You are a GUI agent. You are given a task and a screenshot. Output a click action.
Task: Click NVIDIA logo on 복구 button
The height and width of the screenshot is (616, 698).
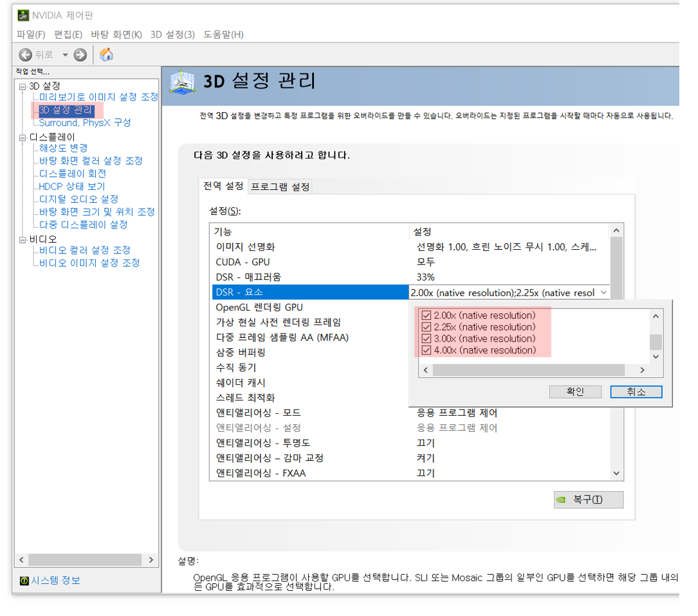pos(561,499)
